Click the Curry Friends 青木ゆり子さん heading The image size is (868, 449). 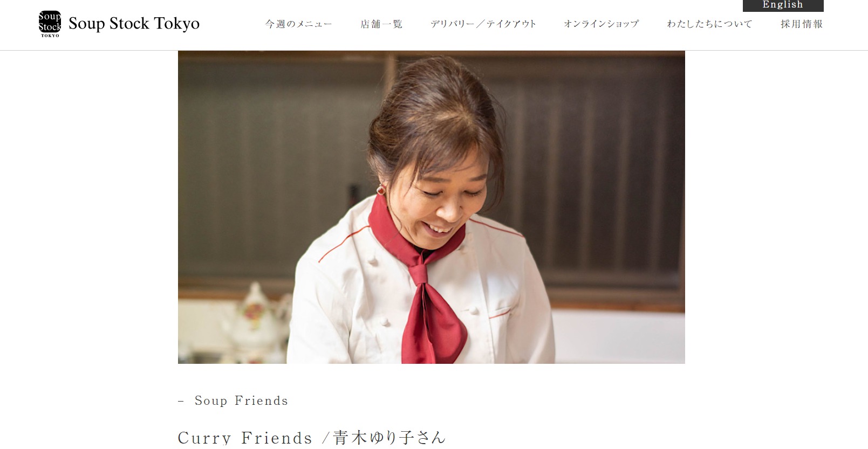(312, 437)
